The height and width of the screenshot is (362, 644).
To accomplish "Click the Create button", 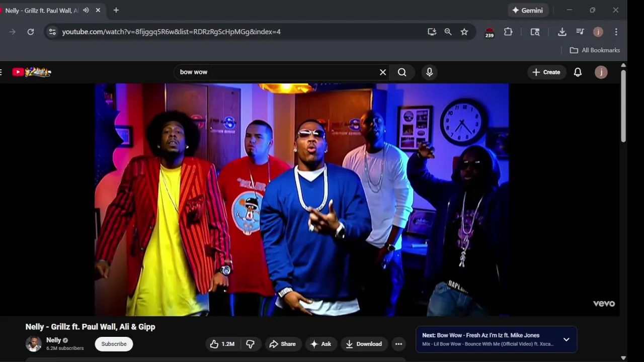I will pos(546,72).
